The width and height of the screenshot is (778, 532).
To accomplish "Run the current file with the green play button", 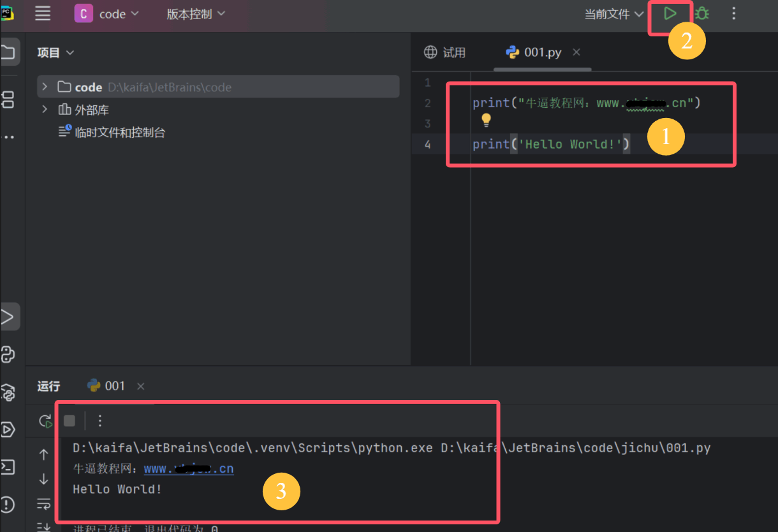I will (670, 13).
